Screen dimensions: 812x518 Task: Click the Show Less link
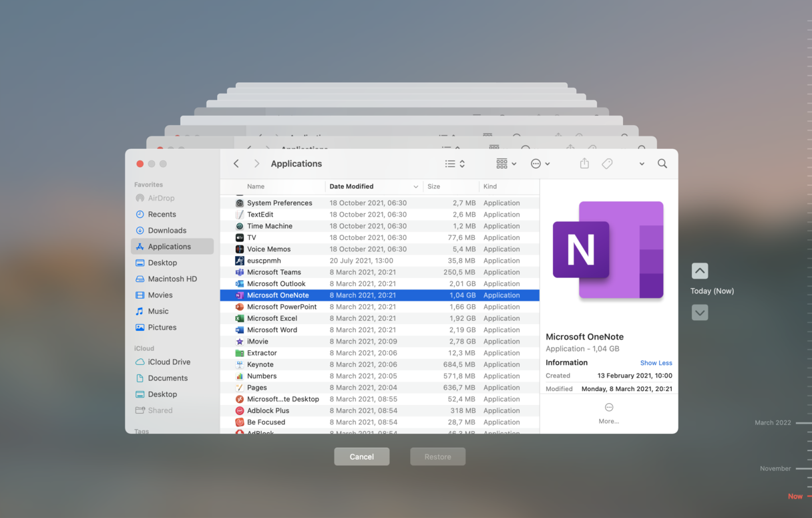pyautogui.click(x=656, y=363)
